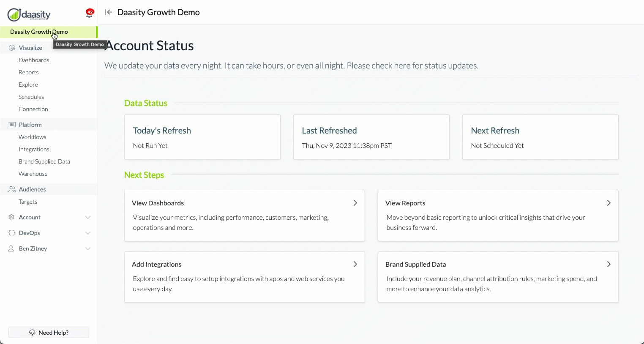The image size is (644, 344).
Task: Click the Account gear icon
Action: [x=11, y=217]
